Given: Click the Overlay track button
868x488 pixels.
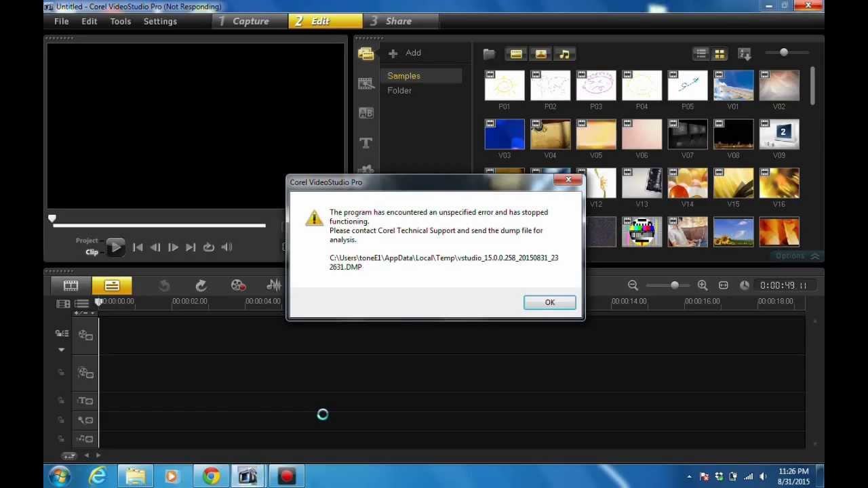Looking at the screenshot, I should pyautogui.click(x=85, y=373).
